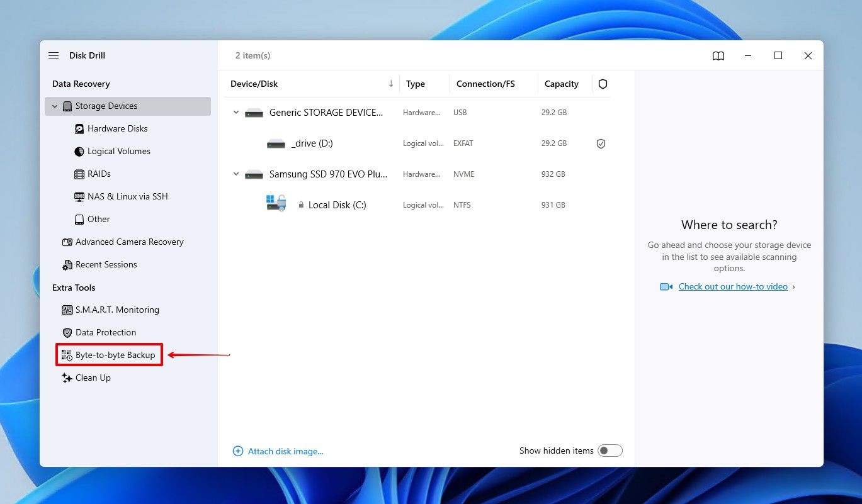Collapse the Generic STORAGE DEVICE entry
This screenshot has width=862, height=504.
(236, 112)
